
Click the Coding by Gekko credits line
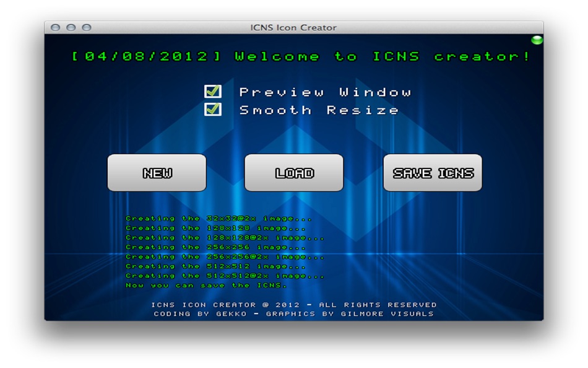[x=293, y=314]
